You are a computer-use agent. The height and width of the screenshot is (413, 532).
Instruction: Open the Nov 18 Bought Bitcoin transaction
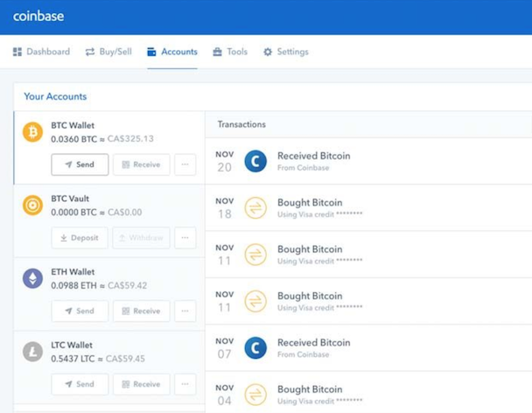point(368,207)
